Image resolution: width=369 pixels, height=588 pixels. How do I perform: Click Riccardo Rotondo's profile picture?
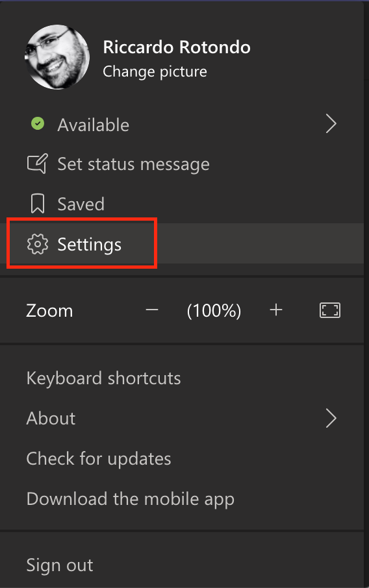point(57,57)
